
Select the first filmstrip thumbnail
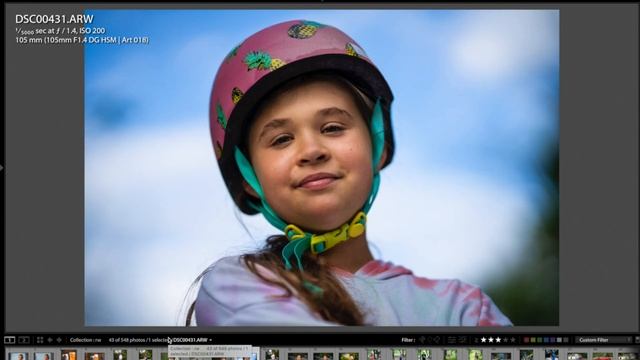[x=18, y=356]
